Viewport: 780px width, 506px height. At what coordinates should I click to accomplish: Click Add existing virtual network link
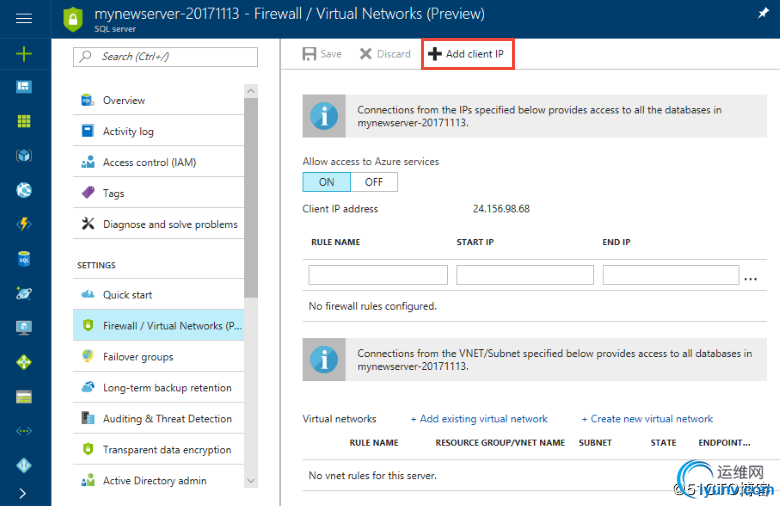pyautogui.click(x=479, y=419)
